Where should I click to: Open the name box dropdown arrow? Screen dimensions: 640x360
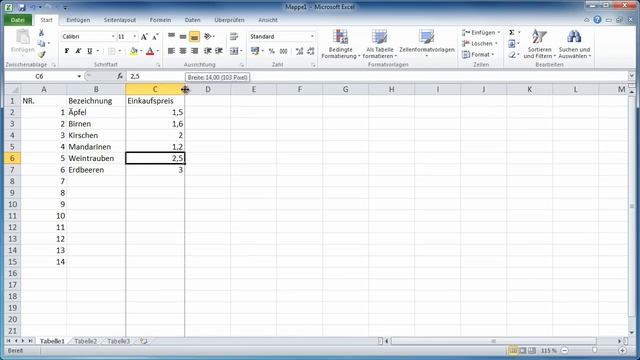click(79, 76)
